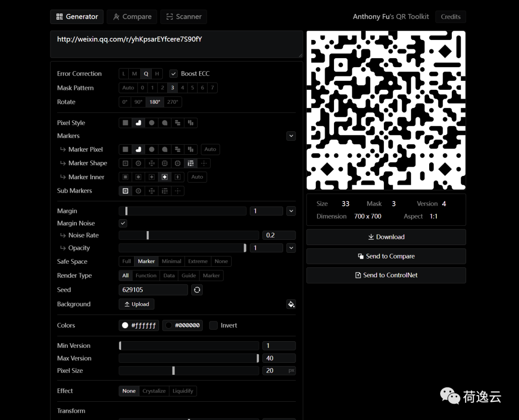Select the square pixel style

[125, 123]
